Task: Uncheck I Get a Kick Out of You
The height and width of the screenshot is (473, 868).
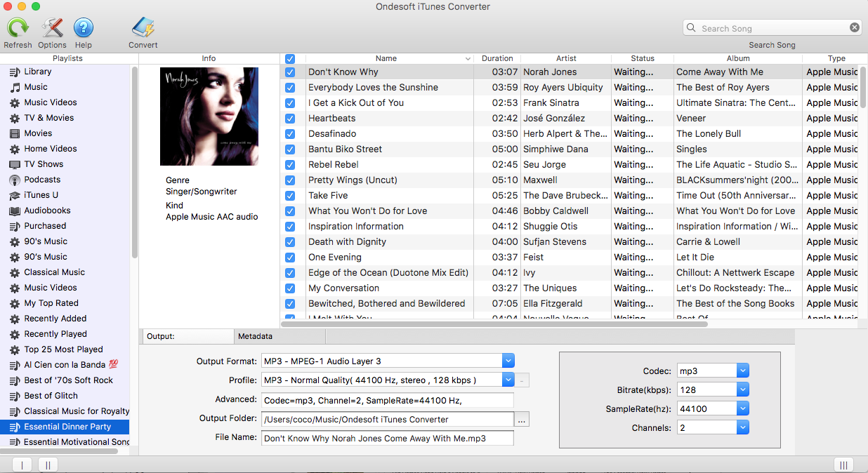Action: 290,102
